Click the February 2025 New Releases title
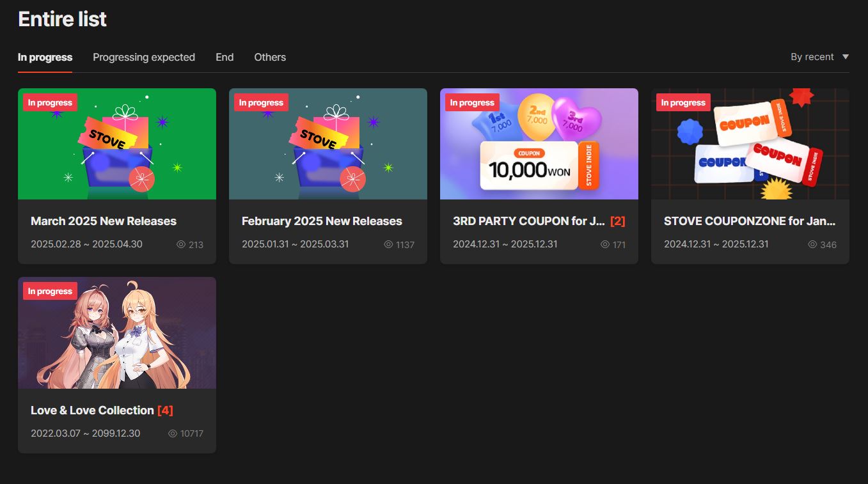868x484 pixels. tap(322, 221)
